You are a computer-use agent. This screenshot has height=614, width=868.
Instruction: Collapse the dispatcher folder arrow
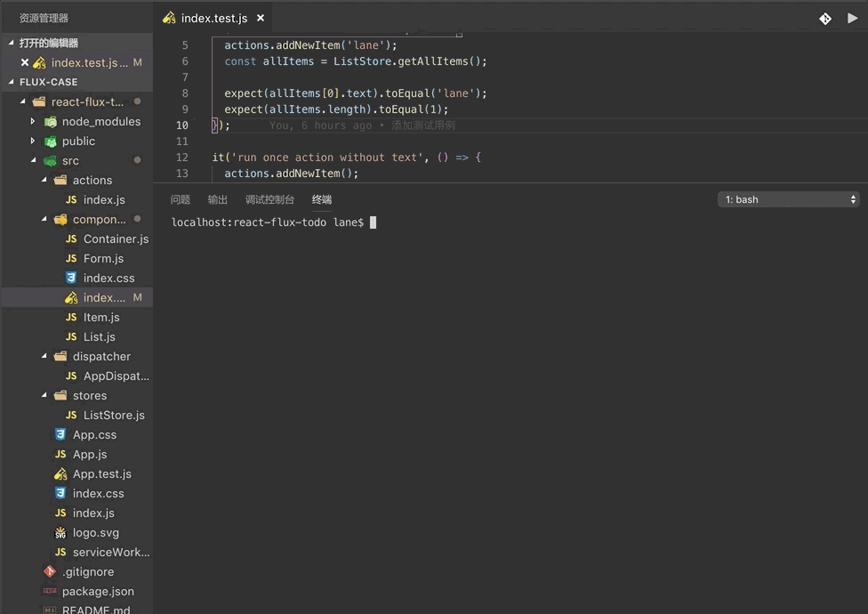(x=44, y=356)
